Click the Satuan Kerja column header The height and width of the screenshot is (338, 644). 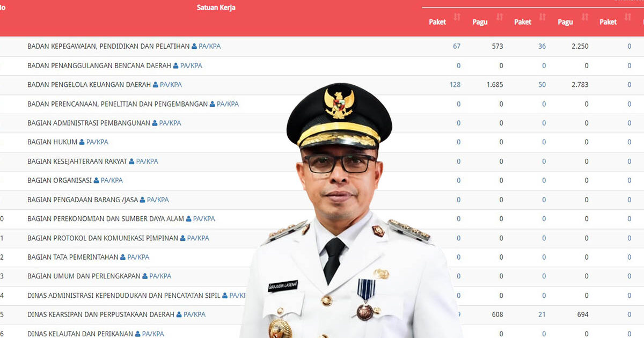pyautogui.click(x=217, y=8)
